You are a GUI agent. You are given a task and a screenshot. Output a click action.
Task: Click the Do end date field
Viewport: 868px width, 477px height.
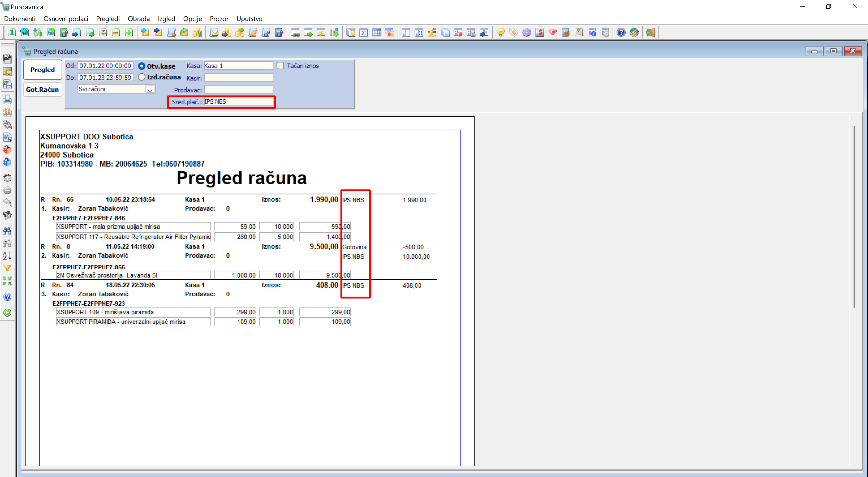[105, 77]
